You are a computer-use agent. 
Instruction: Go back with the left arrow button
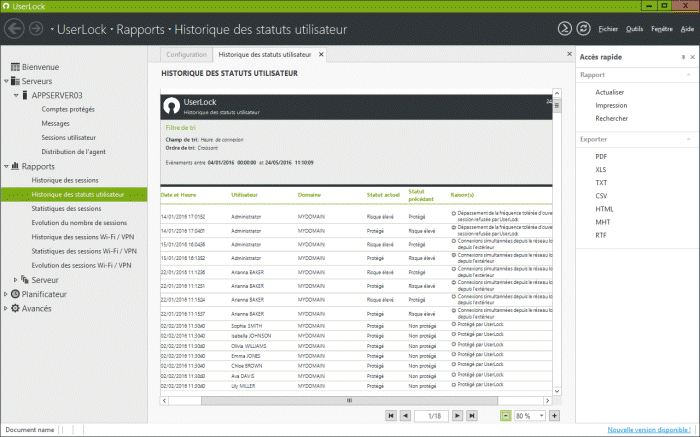(x=14, y=29)
